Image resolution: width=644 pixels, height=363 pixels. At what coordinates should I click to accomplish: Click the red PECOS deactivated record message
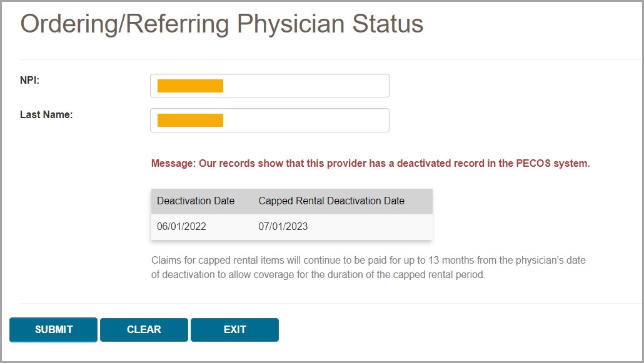click(x=370, y=164)
